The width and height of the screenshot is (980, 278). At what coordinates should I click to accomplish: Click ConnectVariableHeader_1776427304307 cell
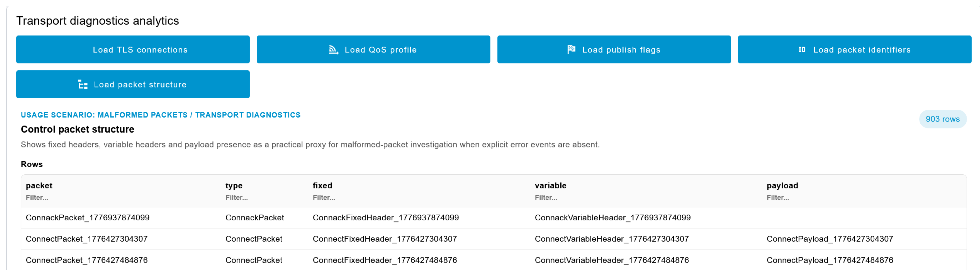click(611, 239)
